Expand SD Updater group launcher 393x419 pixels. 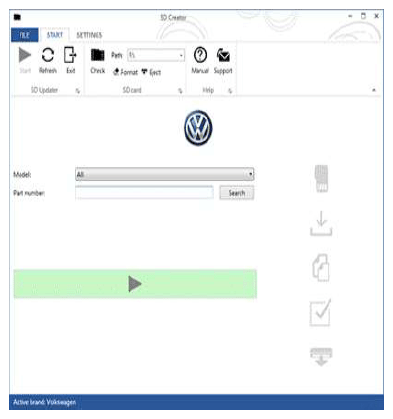(78, 91)
